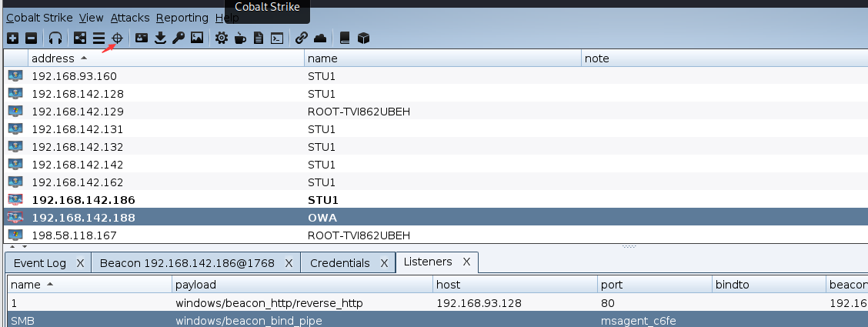The width and height of the screenshot is (868, 327).
Task: Open the Attacks menu
Action: point(130,18)
